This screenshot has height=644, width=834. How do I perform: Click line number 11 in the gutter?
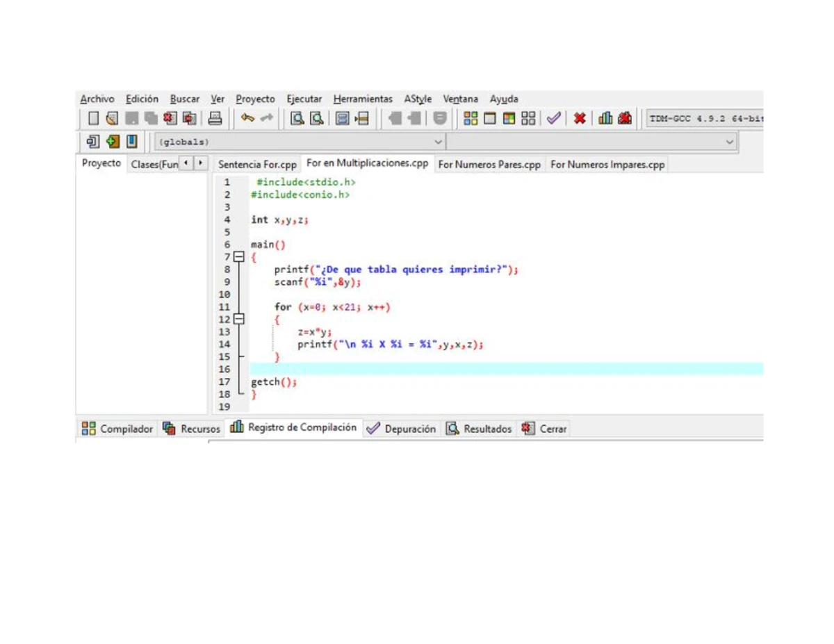point(224,307)
